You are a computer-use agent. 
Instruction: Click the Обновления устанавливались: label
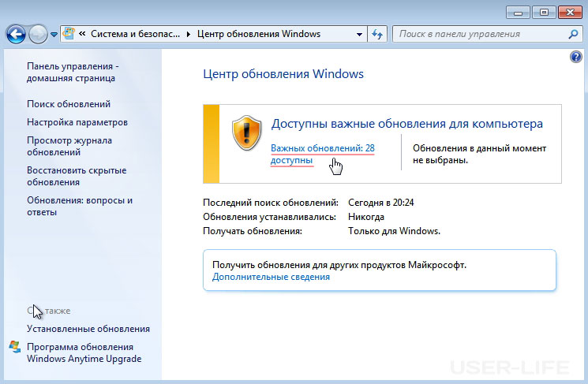point(269,217)
